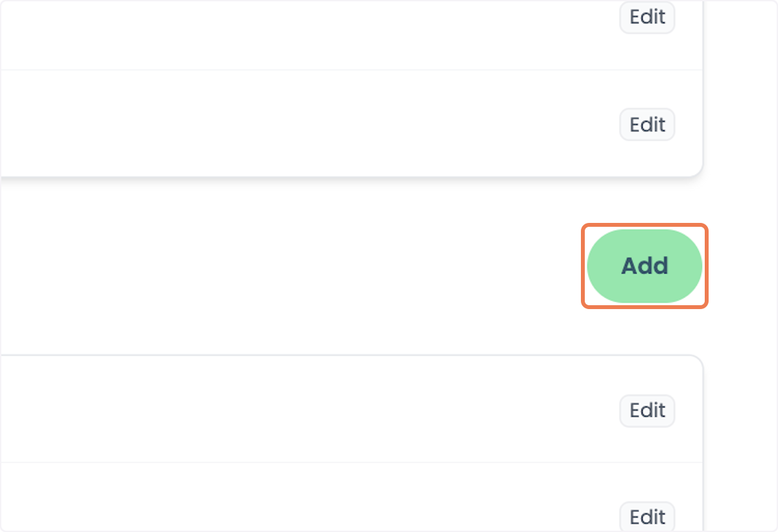Add a new item between the cards
This screenshot has height=532, width=778.
[644, 266]
